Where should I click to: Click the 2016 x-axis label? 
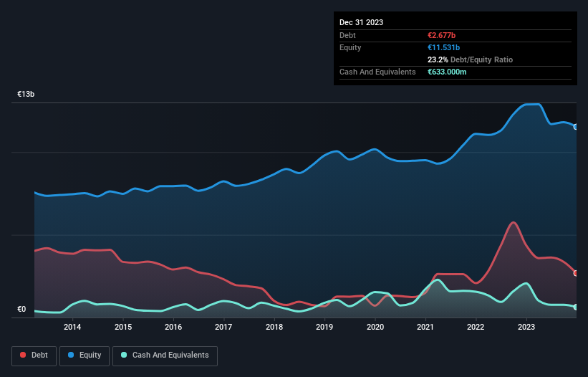coord(173,327)
